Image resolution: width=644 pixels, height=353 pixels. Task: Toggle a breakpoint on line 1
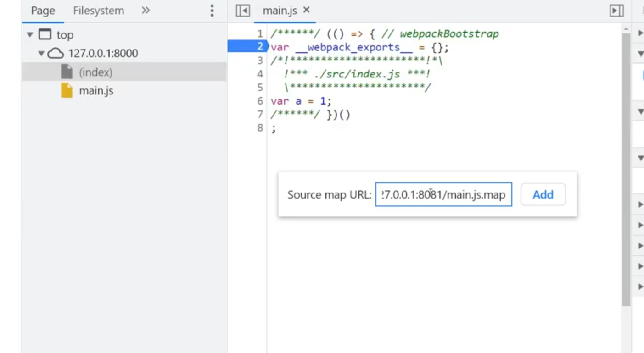point(260,34)
